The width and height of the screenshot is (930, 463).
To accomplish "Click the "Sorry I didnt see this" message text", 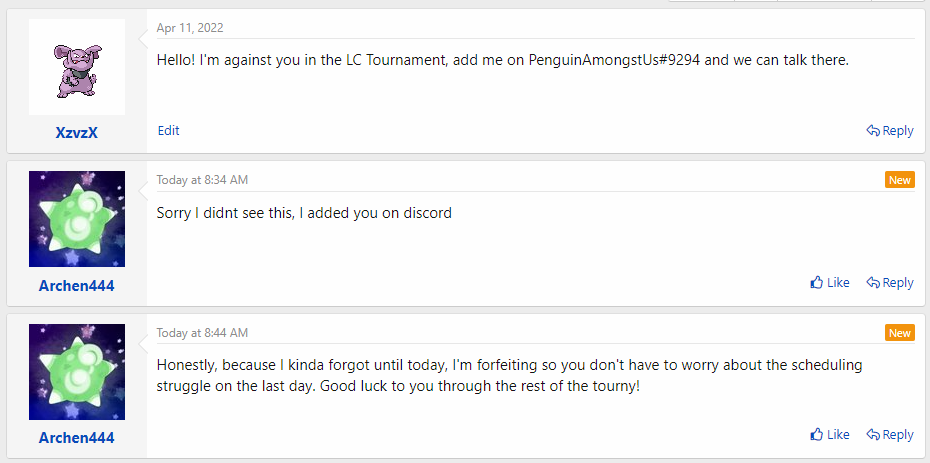I will (x=304, y=213).
